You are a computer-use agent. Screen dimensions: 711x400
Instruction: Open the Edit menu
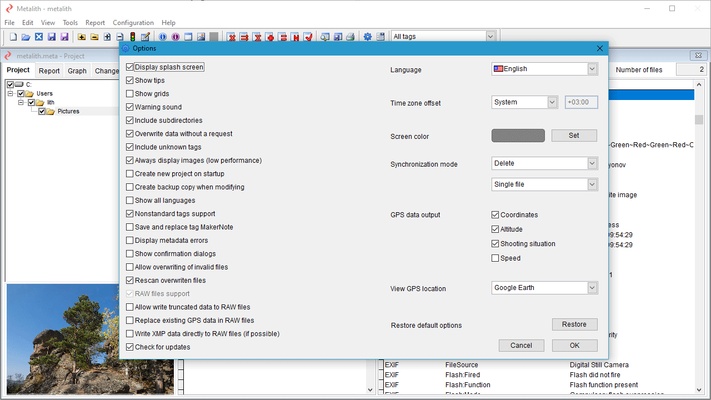[x=28, y=23]
